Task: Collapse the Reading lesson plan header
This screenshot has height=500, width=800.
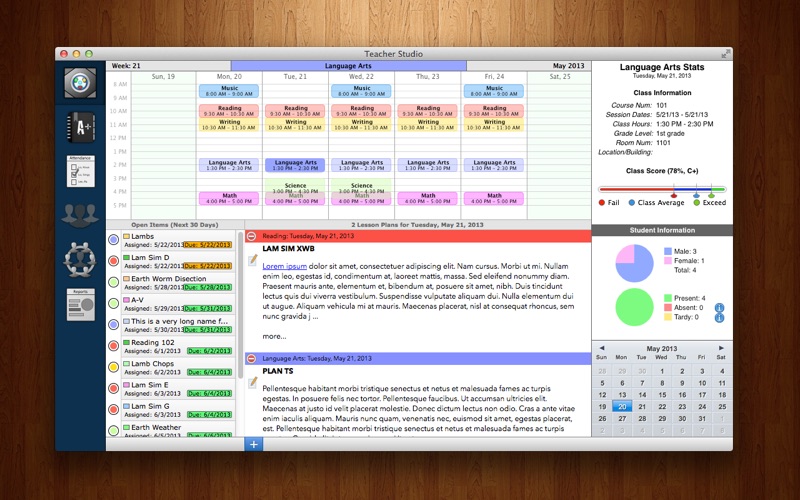Action: point(252,236)
